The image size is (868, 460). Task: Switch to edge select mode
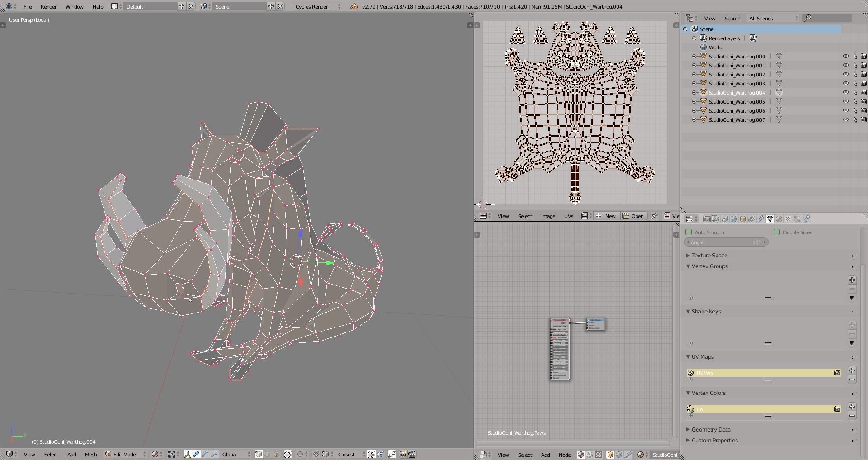[267, 455]
